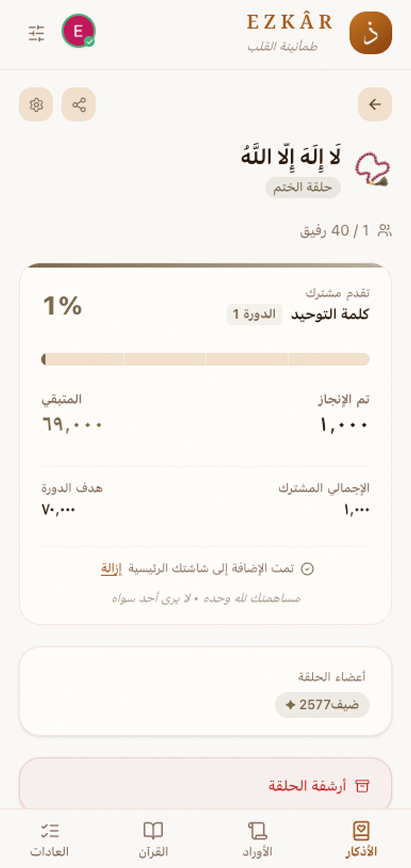Select member chip ضيف2577
Viewport: 411px width, 868px height.
(322, 705)
